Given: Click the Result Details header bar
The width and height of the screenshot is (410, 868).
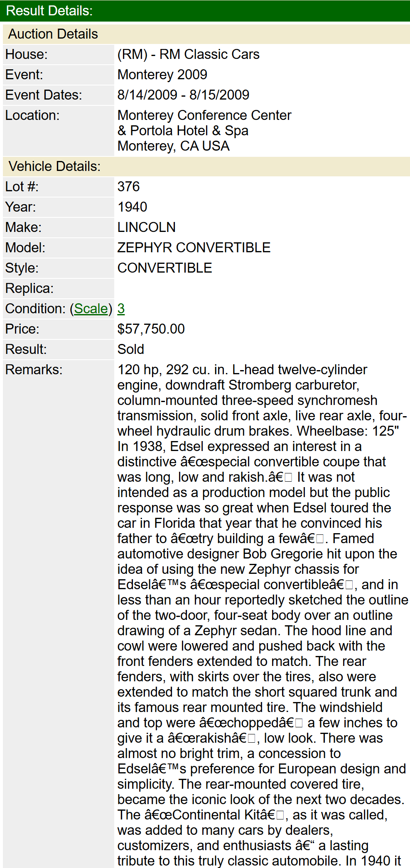Looking at the screenshot, I should [205, 11].
